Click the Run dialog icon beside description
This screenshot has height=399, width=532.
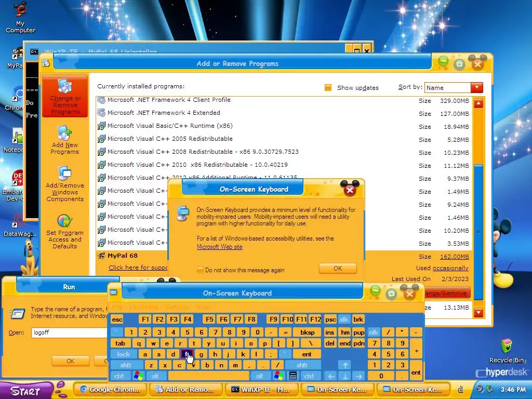tap(17, 313)
